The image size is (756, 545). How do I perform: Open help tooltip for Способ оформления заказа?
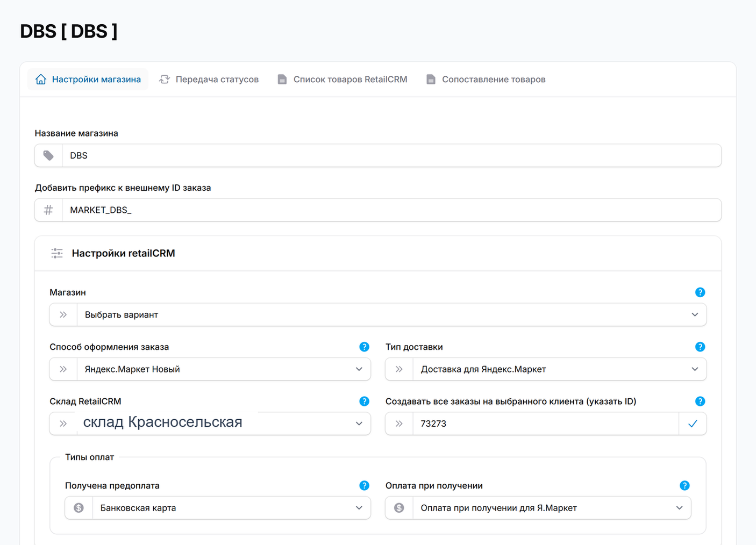tap(364, 347)
